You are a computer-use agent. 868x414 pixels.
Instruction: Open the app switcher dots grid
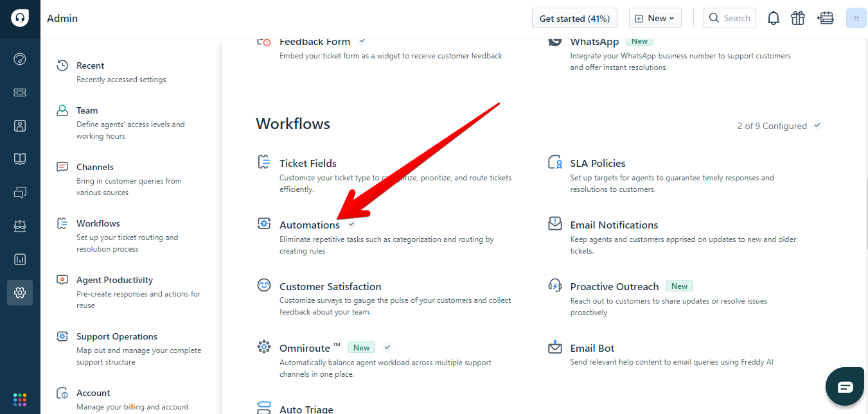coord(20,399)
